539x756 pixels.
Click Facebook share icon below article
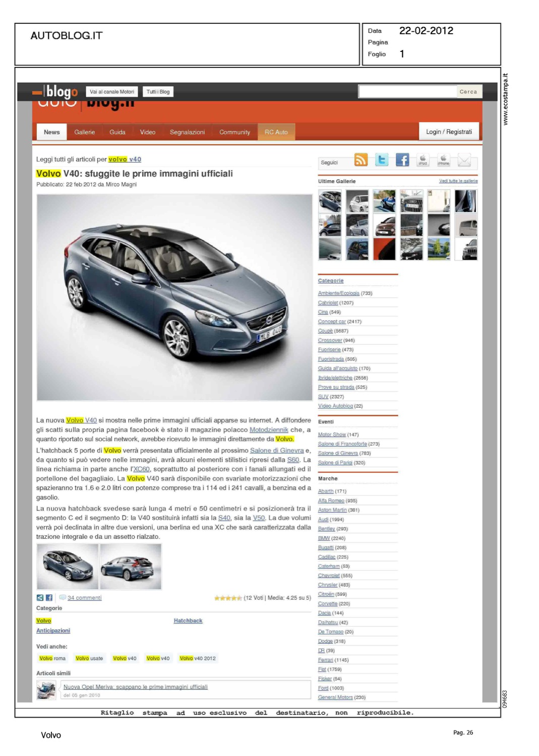tap(49, 598)
